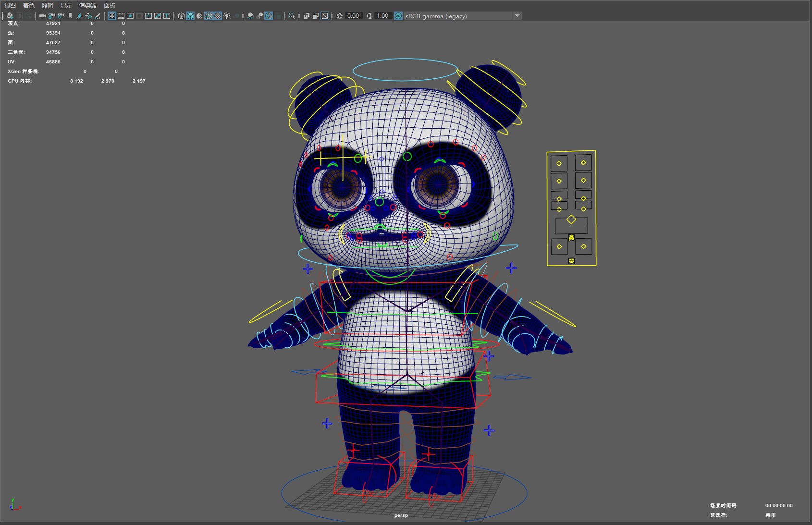
Task: Click the persp camera label
Action: tap(401, 515)
